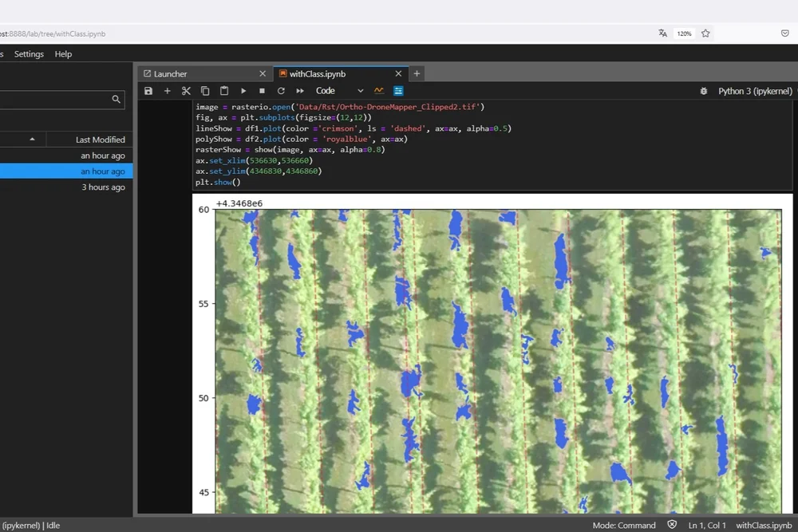
Task: Select Python 3 (ipykernel) to change kernel
Action: click(754, 91)
